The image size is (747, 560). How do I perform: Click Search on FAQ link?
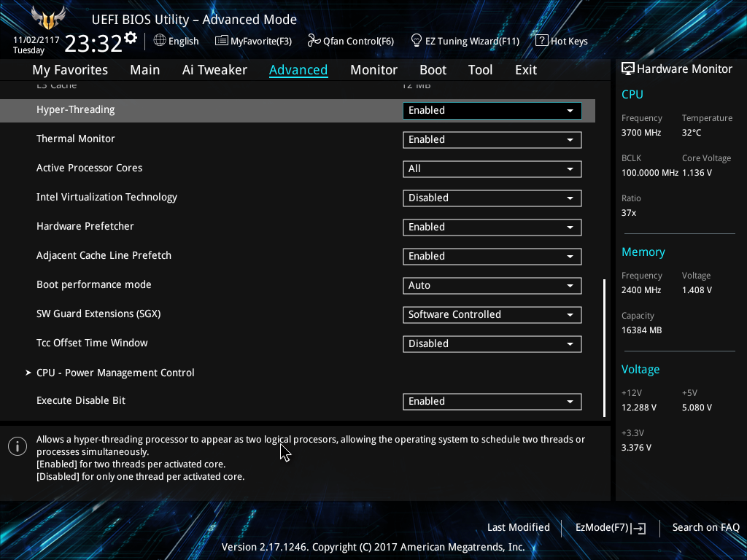click(705, 528)
